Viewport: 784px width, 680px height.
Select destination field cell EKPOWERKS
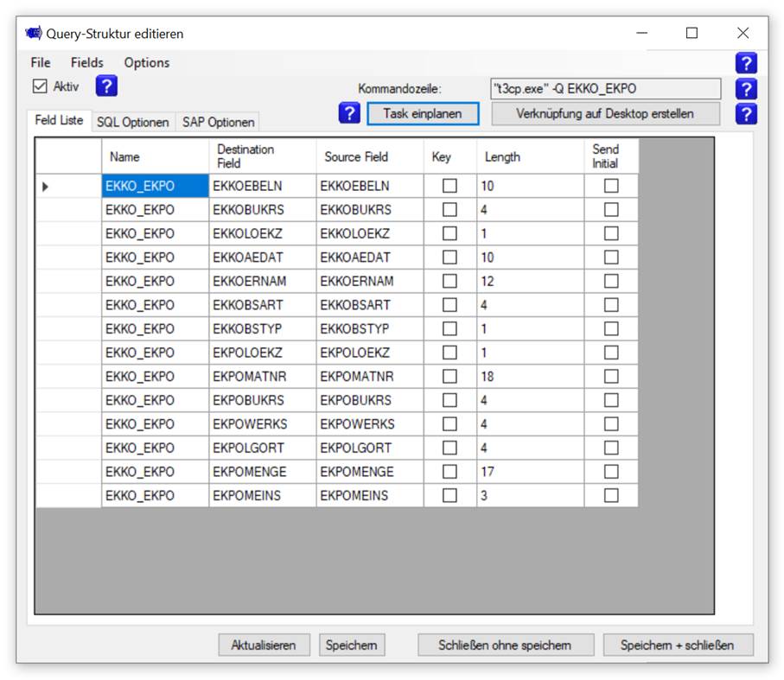[263, 424]
